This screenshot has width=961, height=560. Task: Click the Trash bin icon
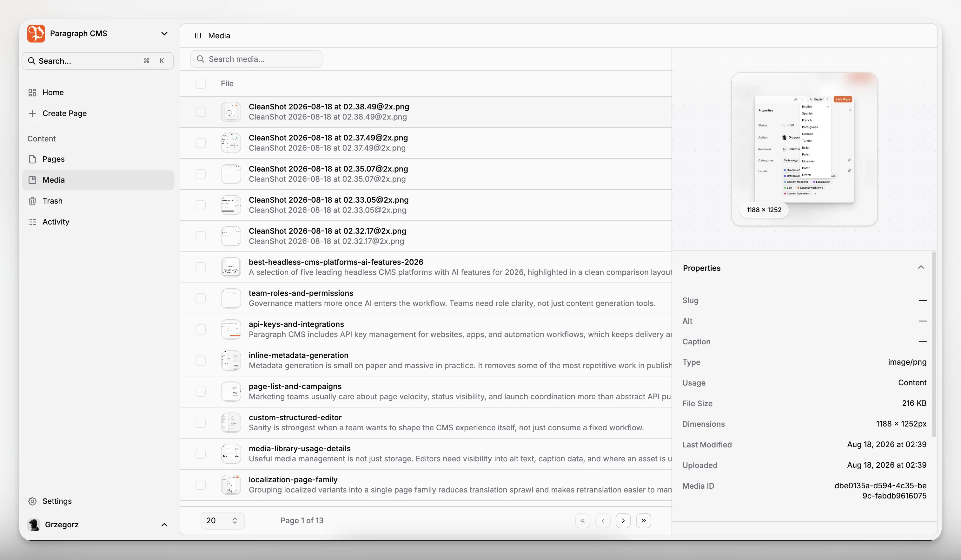(32, 201)
